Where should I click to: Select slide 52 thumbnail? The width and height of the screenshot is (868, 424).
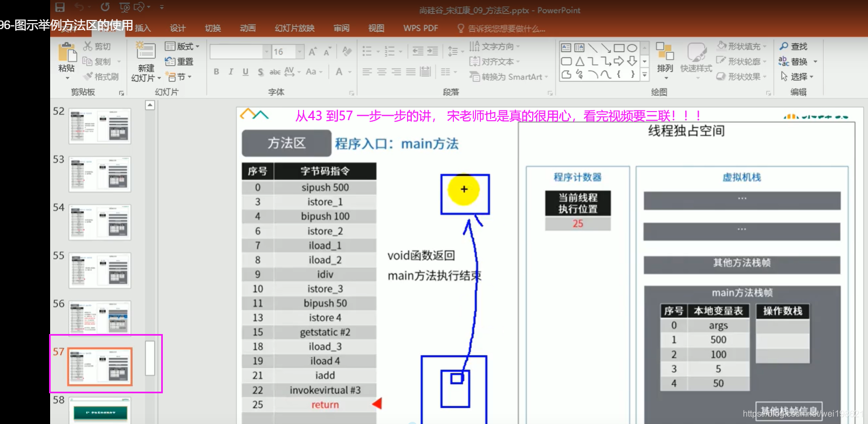point(100,126)
